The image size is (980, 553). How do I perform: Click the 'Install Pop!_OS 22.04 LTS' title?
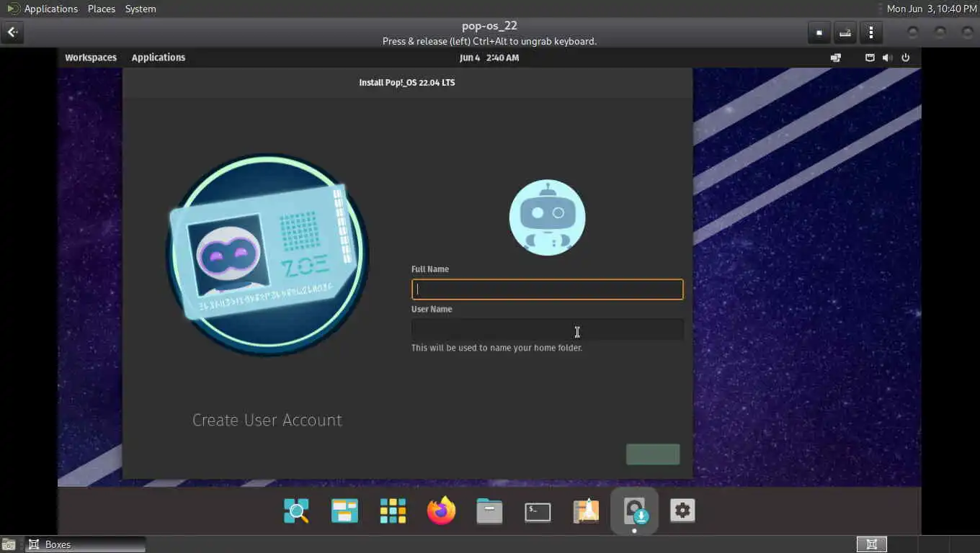(x=407, y=83)
